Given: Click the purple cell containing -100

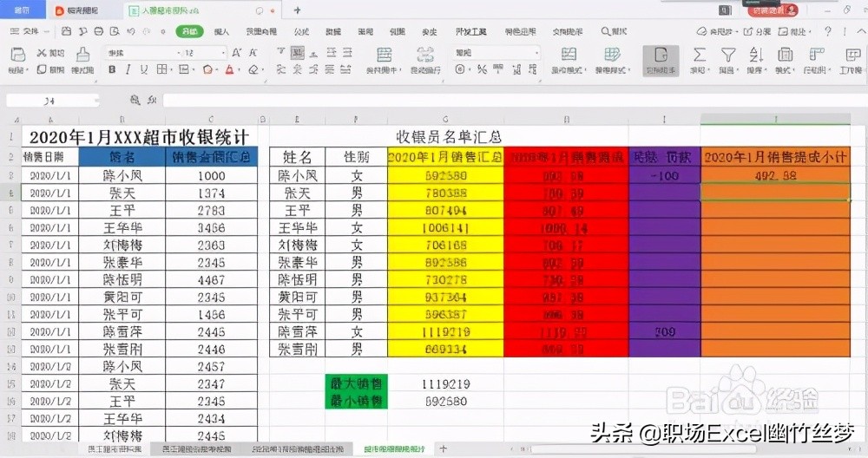Looking at the screenshot, I should 664,176.
